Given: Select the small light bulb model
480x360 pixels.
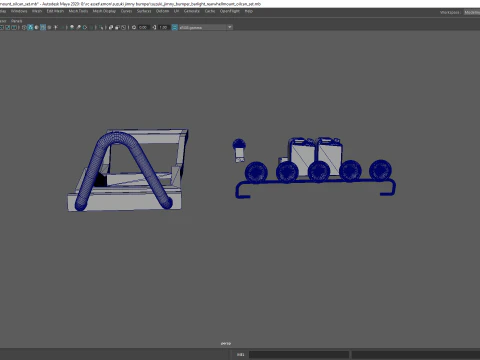Looking at the screenshot, I should pyautogui.click(x=239, y=151).
